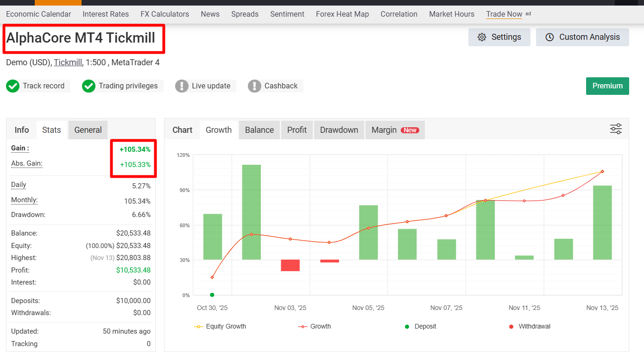The width and height of the screenshot is (644, 360).
Task: Open the Settings button
Action: tap(499, 37)
